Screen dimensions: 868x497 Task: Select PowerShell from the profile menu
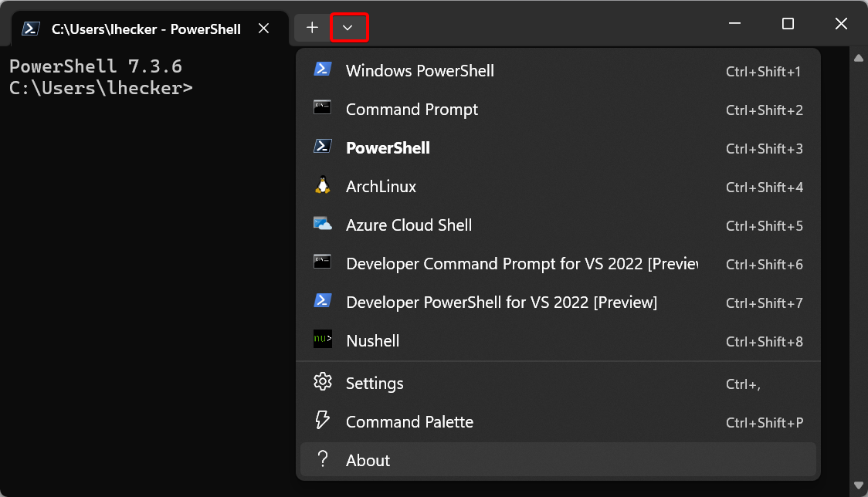tap(388, 147)
